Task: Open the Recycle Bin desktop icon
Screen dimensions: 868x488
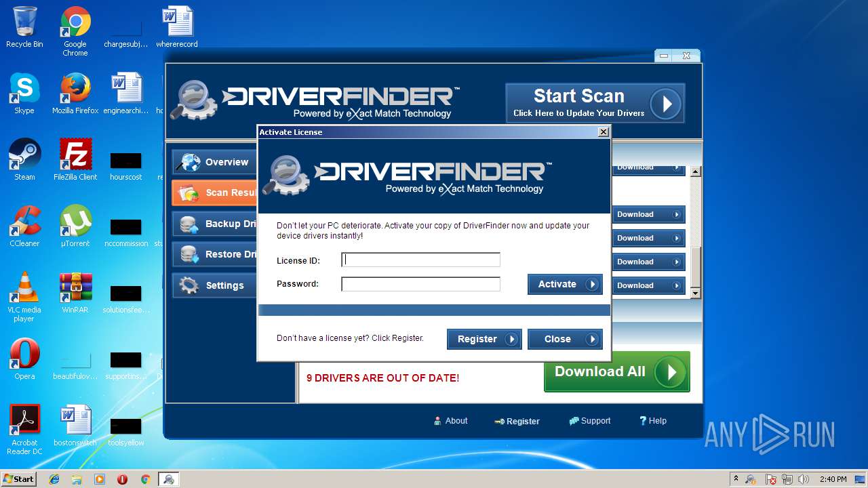Action: 24,27
